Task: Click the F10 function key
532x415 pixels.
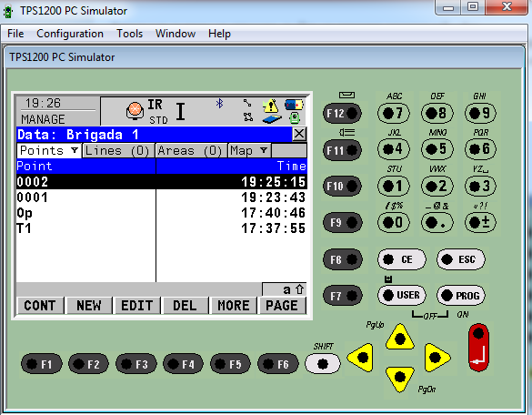Action: click(342, 186)
